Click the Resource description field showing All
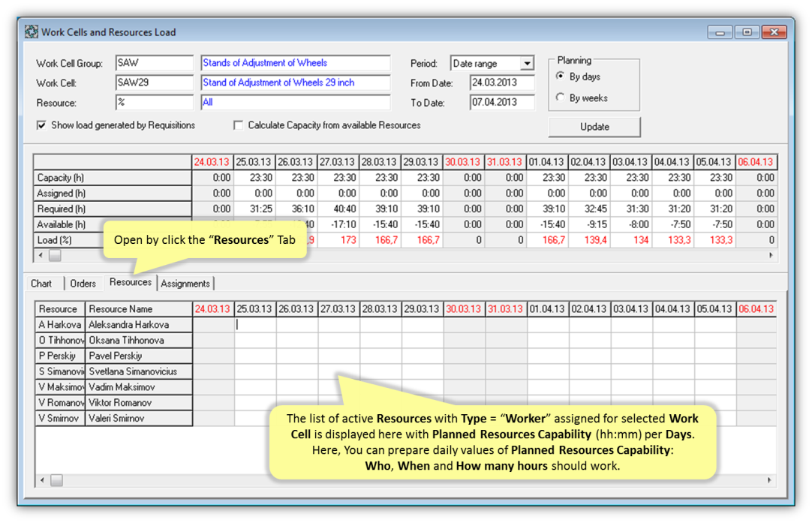Image resolution: width=812 pixels, height=523 pixels. 296,103
